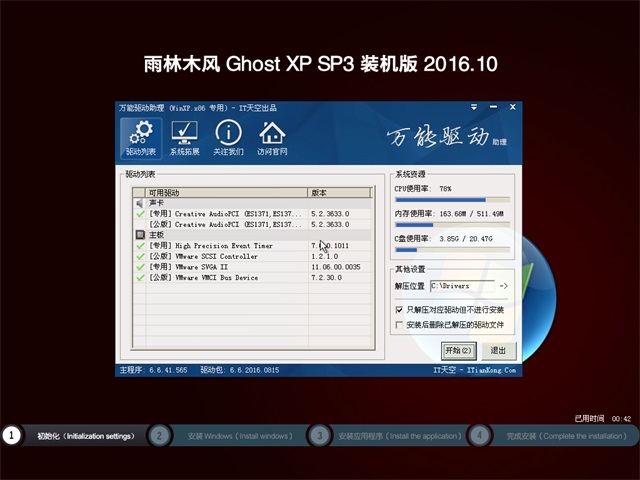This screenshot has width=640, height=480.
Task: Click 驱动包: 6.6.2016.0815 status text
Action: pos(240,370)
